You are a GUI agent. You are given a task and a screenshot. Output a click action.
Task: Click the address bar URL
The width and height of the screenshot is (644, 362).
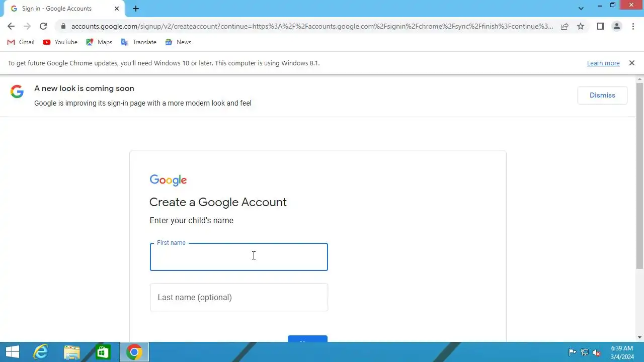pyautogui.click(x=312, y=26)
